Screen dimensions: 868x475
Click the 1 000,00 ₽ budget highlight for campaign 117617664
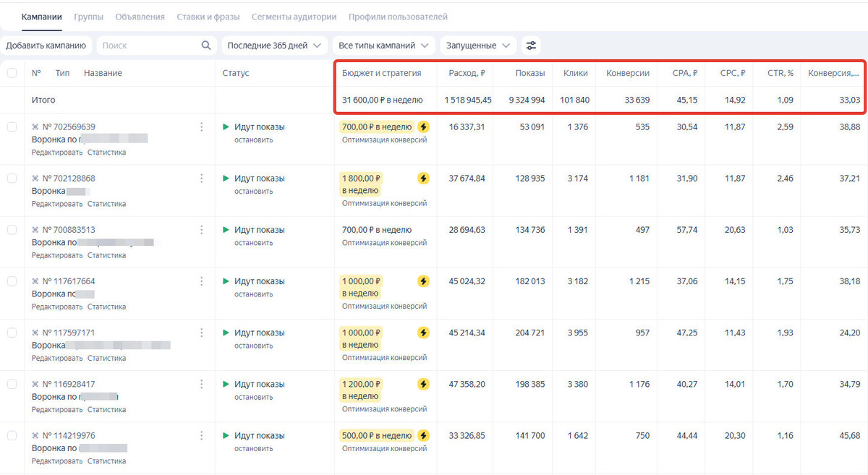362,287
